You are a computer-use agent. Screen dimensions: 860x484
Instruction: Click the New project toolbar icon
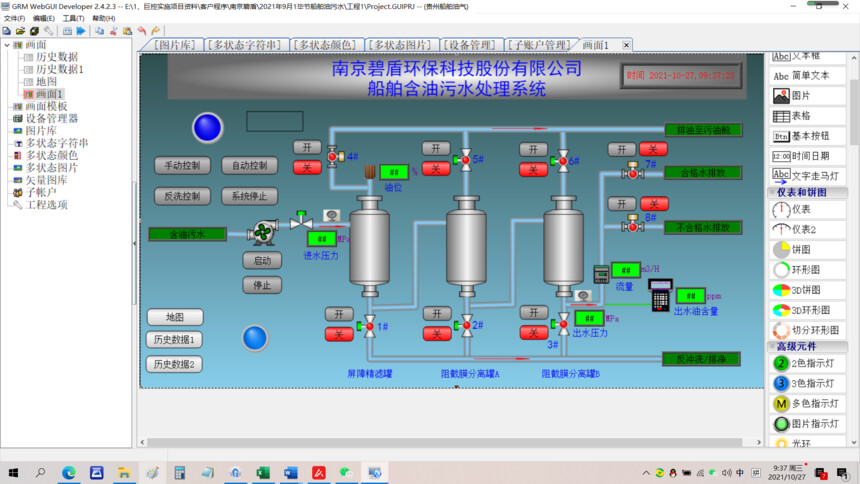[7, 31]
